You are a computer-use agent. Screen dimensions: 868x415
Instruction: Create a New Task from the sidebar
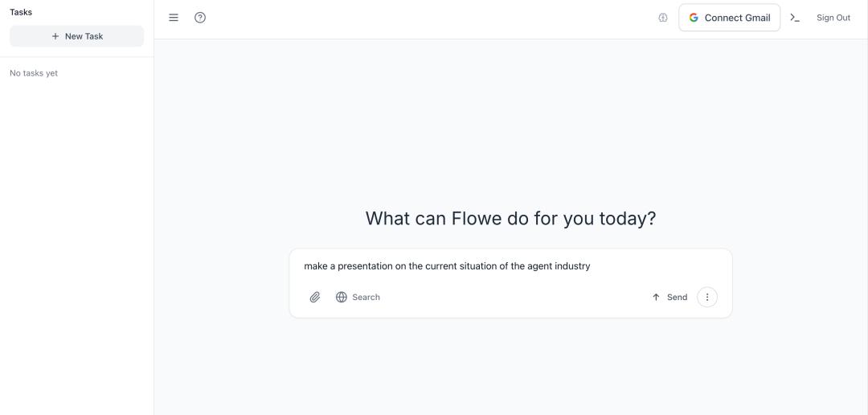tap(77, 36)
